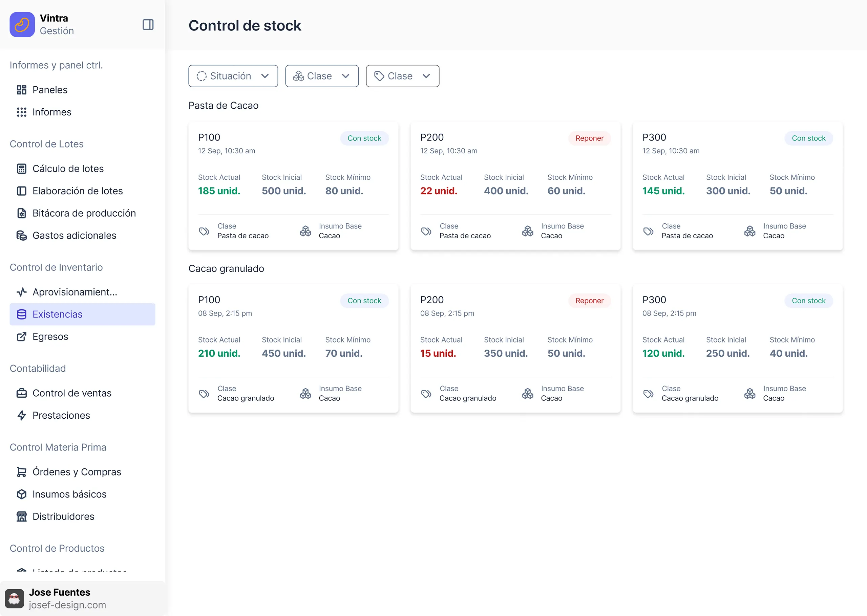The height and width of the screenshot is (616, 867).
Task: Navigate to Distribuidores
Action: point(82,516)
